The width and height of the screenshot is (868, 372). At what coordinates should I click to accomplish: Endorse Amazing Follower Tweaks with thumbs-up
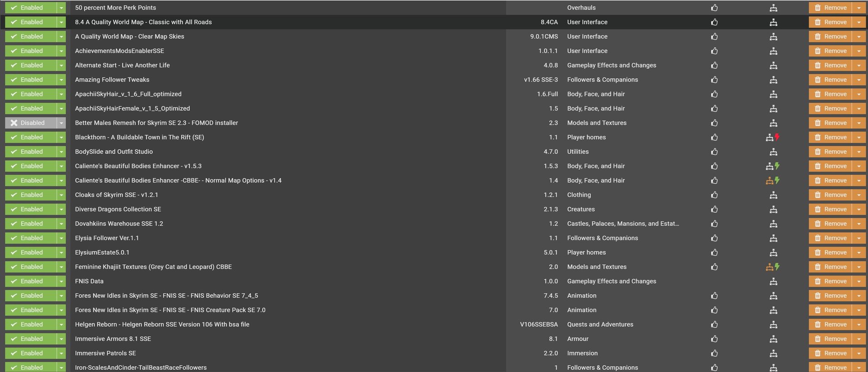714,80
